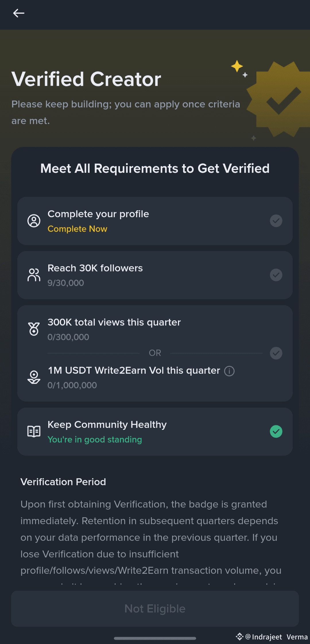Click the medal icon beside total views
Screen dimensions: 310x644
tap(34, 329)
